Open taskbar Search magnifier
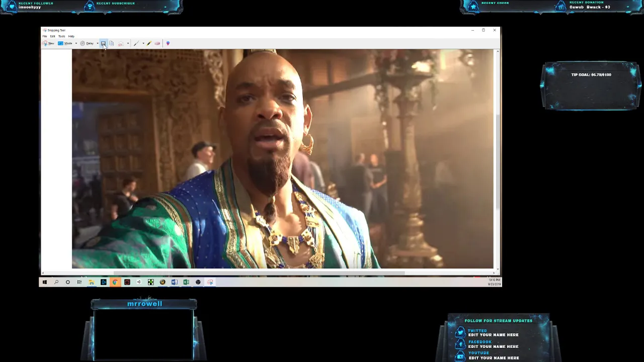The image size is (644, 362). (56, 282)
